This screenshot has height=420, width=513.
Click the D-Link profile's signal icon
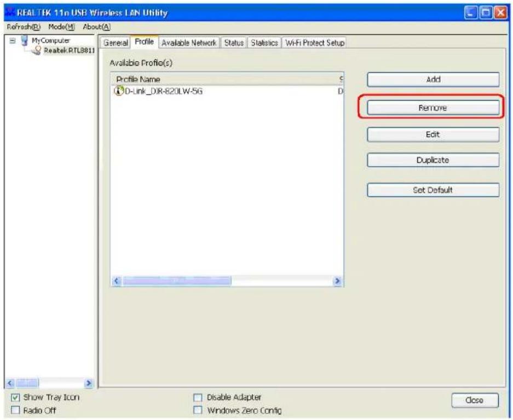(x=119, y=91)
